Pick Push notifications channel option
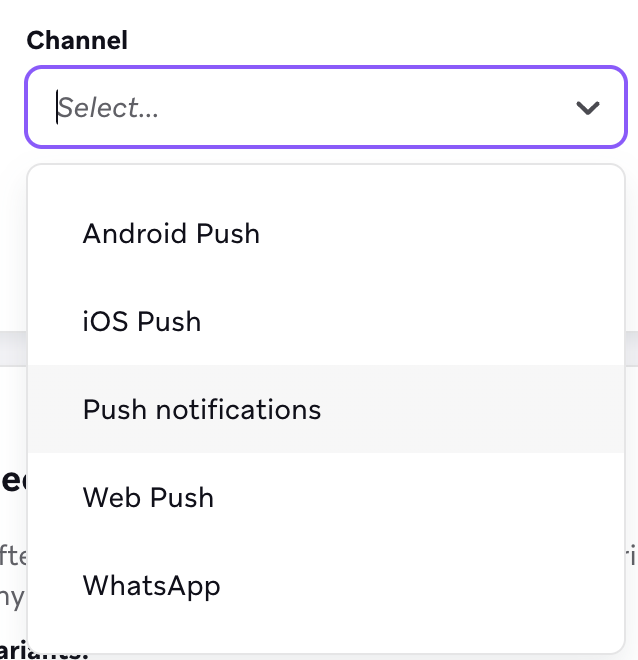Image resolution: width=638 pixels, height=660 pixels. [x=202, y=410]
